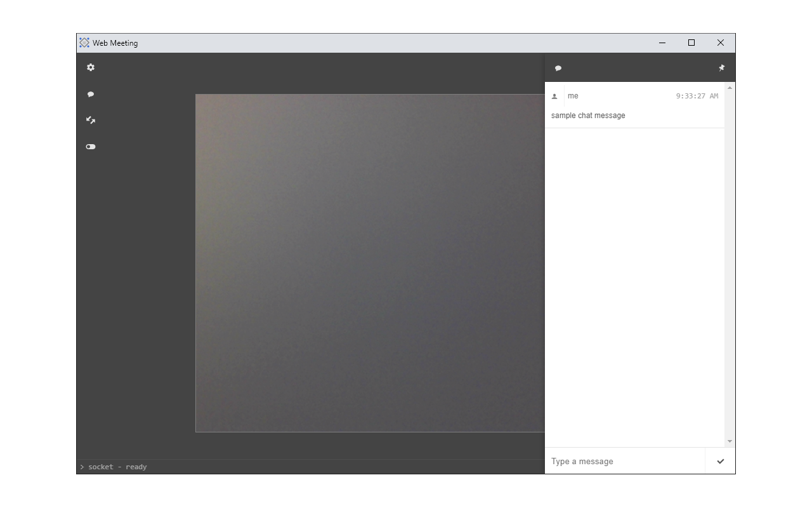812x508 pixels.
Task: Pin the chat panel
Action: (x=721, y=67)
